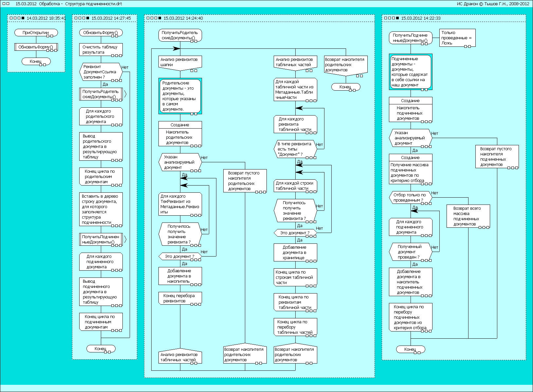Select the 'Полученный документ проведен ?' decision shape
533x392 pixels.
tap(410, 252)
